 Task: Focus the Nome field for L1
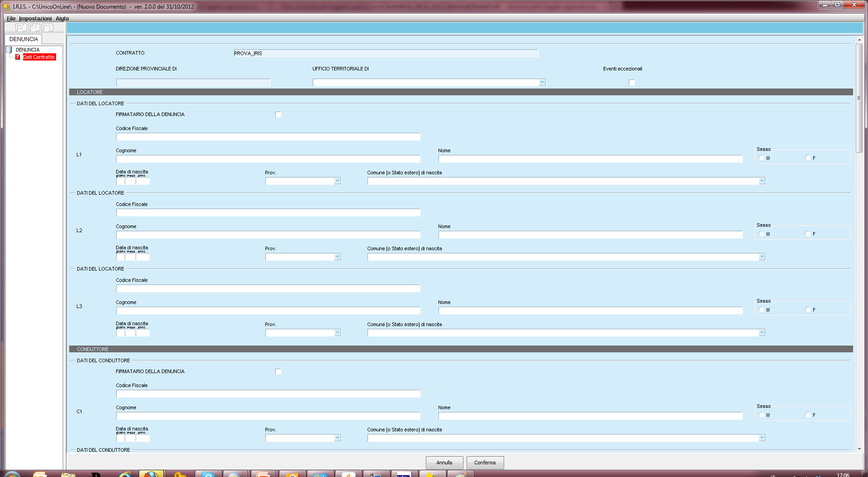click(x=590, y=159)
